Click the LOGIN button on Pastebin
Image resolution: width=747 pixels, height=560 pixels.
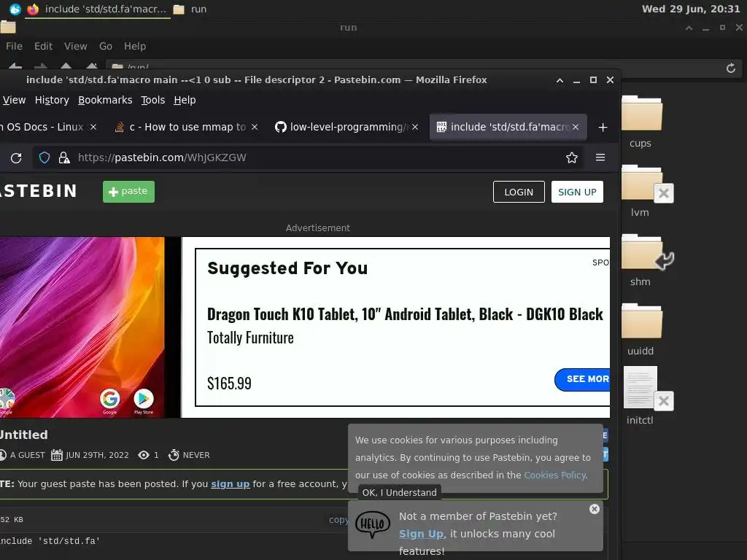point(519,192)
